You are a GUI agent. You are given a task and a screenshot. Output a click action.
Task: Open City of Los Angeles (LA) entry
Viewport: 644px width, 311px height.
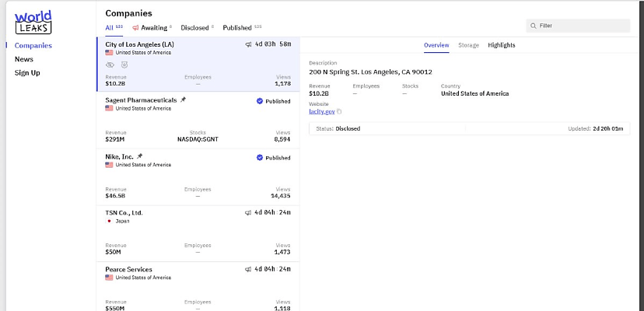[x=198, y=64]
